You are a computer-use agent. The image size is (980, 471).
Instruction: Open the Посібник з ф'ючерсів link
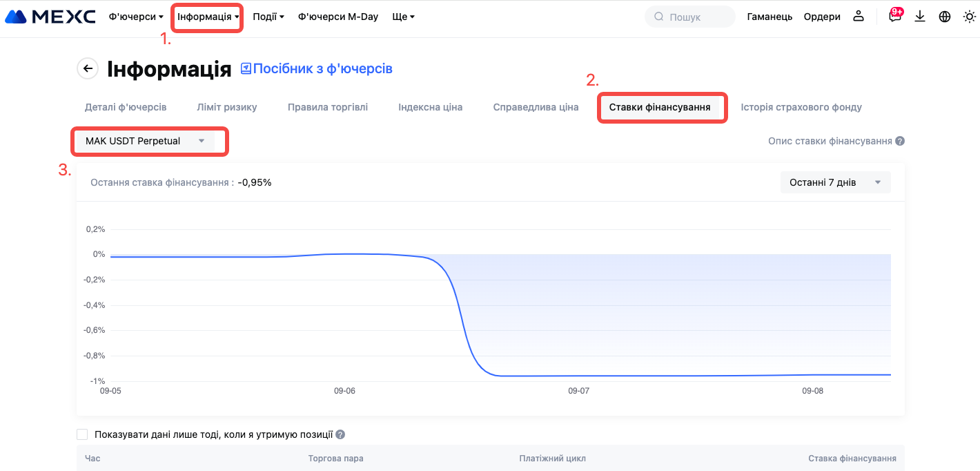(x=317, y=68)
